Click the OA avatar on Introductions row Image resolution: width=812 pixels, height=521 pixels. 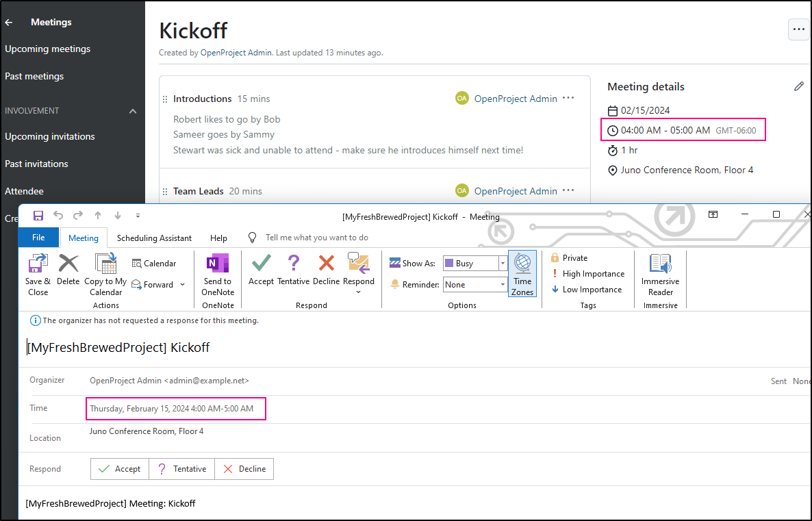(x=462, y=98)
